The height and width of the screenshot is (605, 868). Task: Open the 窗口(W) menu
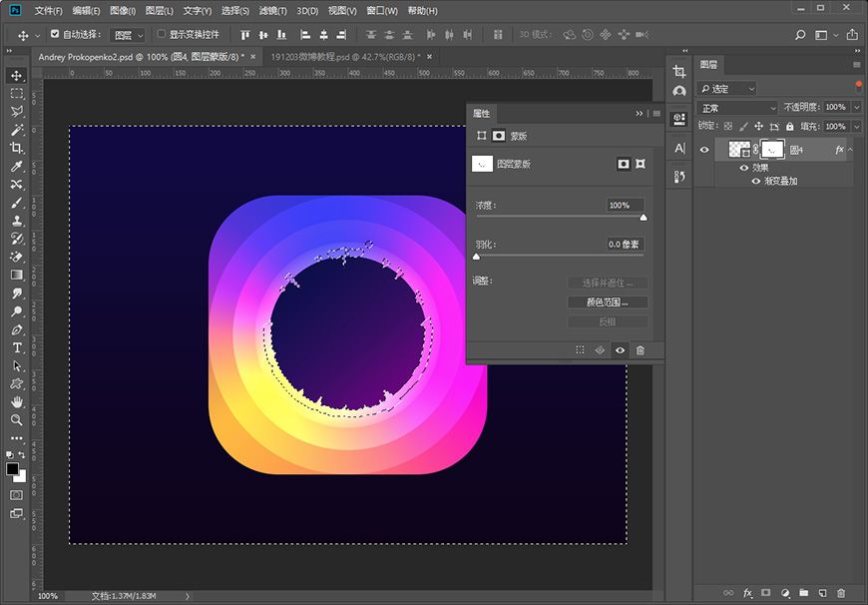tap(382, 11)
